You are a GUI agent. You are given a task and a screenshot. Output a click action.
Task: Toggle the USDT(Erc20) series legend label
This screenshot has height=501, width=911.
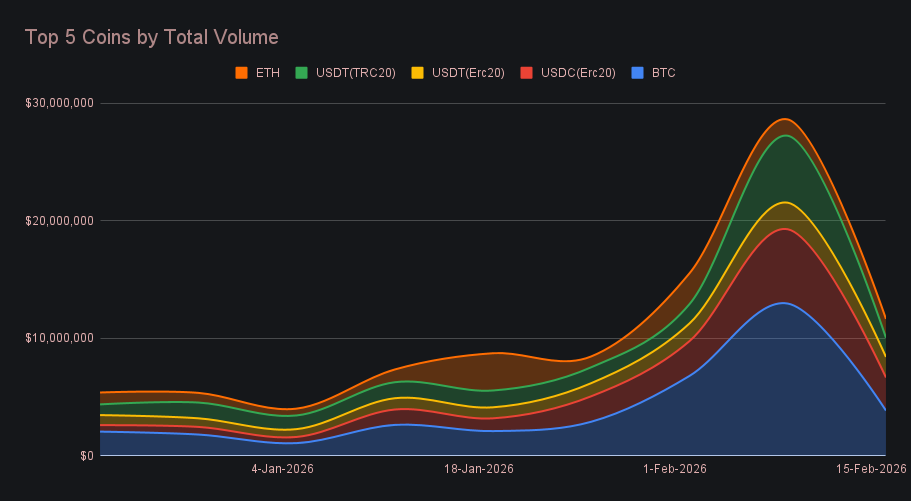pyautogui.click(x=468, y=73)
